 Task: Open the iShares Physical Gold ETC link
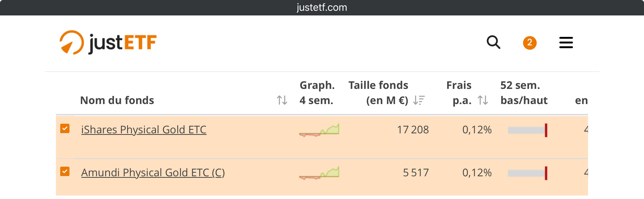pos(144,130)
